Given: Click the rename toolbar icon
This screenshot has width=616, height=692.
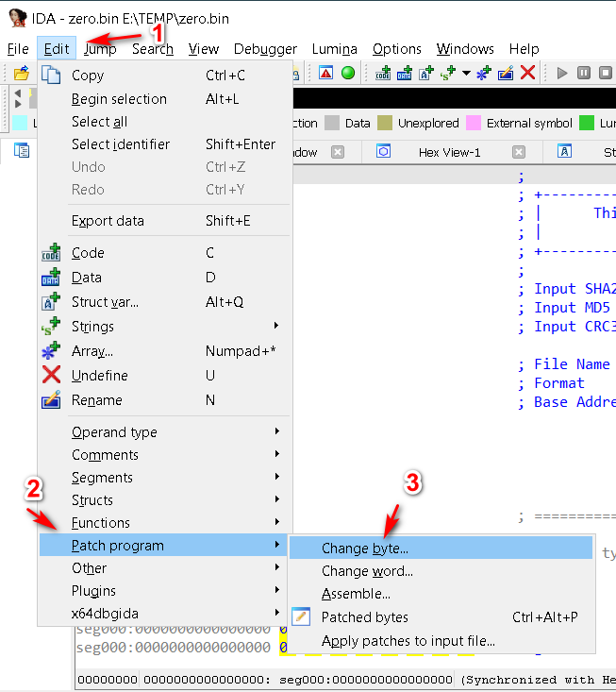Looking at the screenshot, I should click(506, 73).
